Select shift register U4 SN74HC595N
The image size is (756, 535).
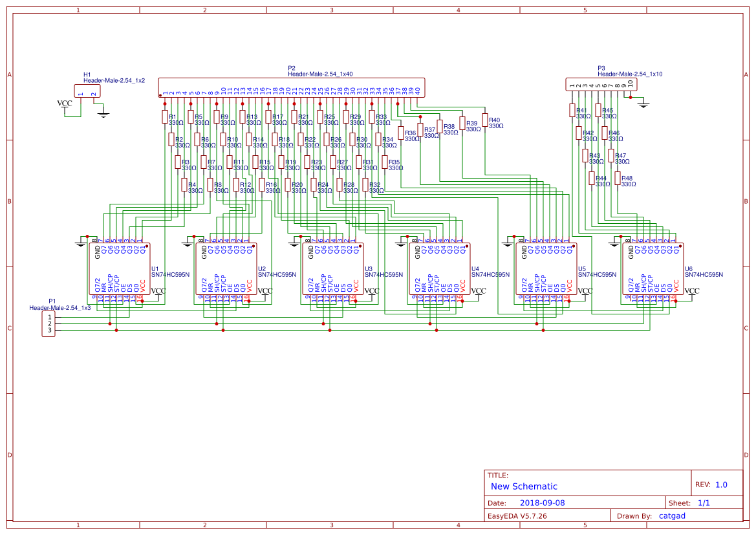[441, 268]
